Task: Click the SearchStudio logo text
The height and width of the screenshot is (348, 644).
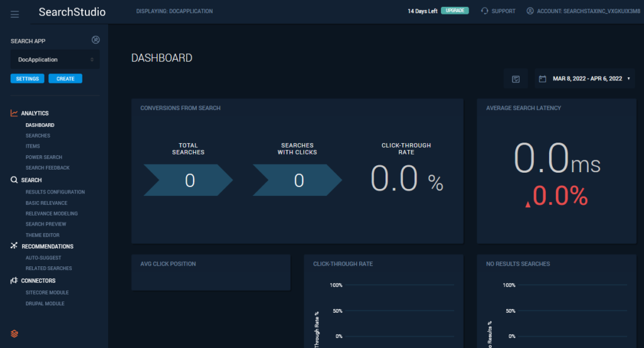Action: [x=72, y=12]
